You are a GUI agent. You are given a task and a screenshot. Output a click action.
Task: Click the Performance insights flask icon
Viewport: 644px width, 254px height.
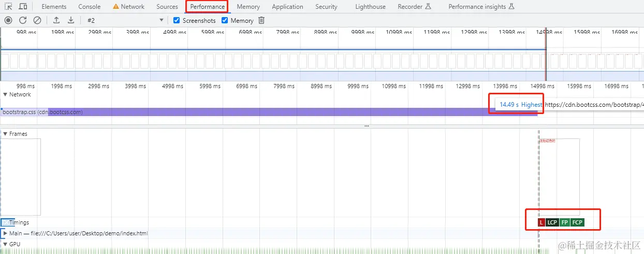pos(511,7)
